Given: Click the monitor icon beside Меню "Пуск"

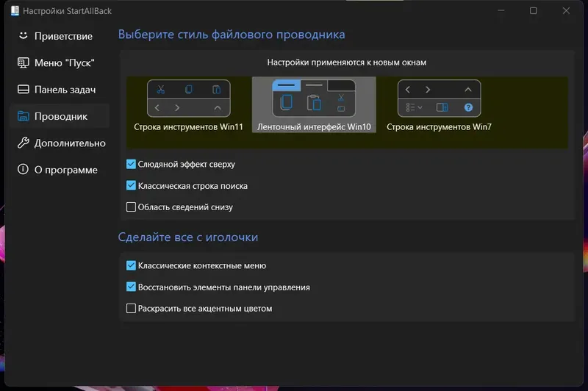Looking at the screenshot, I should pyautogui.click(x=24, y=62).
